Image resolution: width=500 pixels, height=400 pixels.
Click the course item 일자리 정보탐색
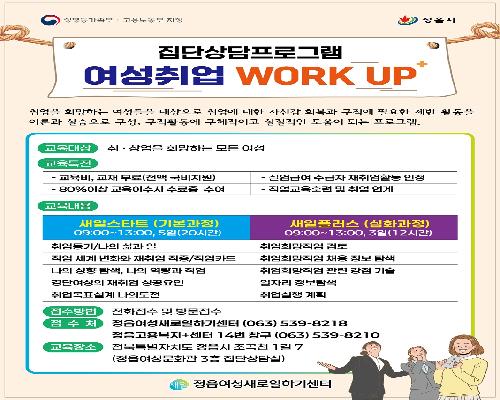(x=298, y=283)
